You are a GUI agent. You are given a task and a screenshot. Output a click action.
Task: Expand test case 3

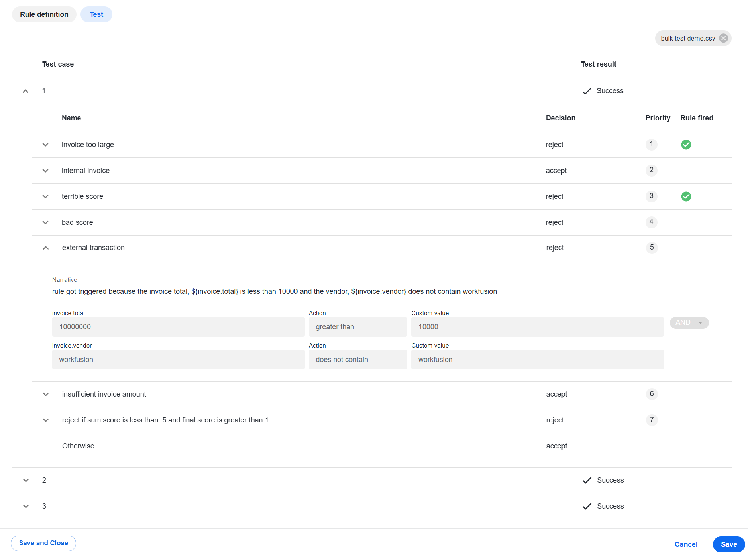click(26, 506)
